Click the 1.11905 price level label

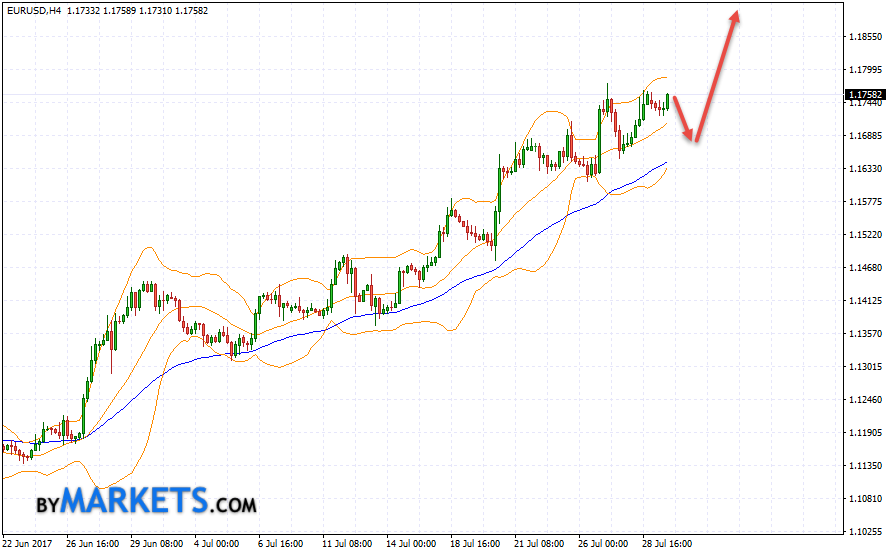[x=863, y=433]
